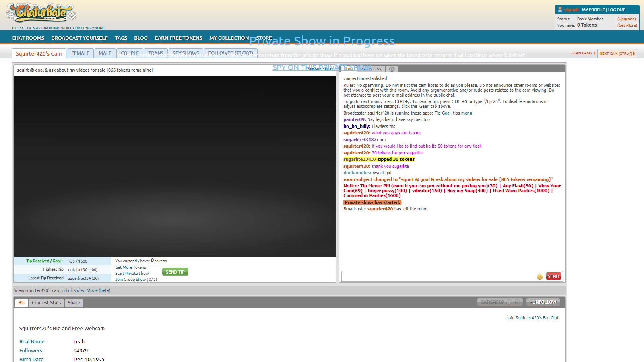Click the thumbs down satisfaction icon

tap(517, 302)
